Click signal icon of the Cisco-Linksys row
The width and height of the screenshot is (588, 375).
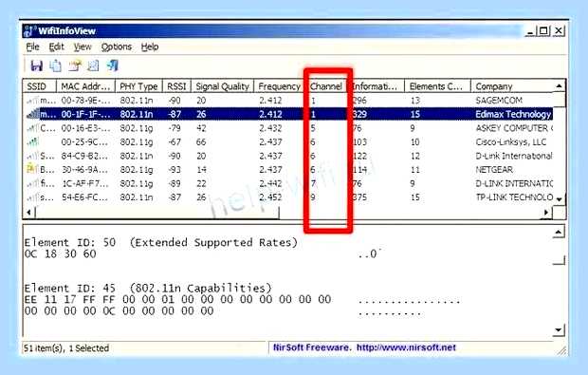point(32,141)
